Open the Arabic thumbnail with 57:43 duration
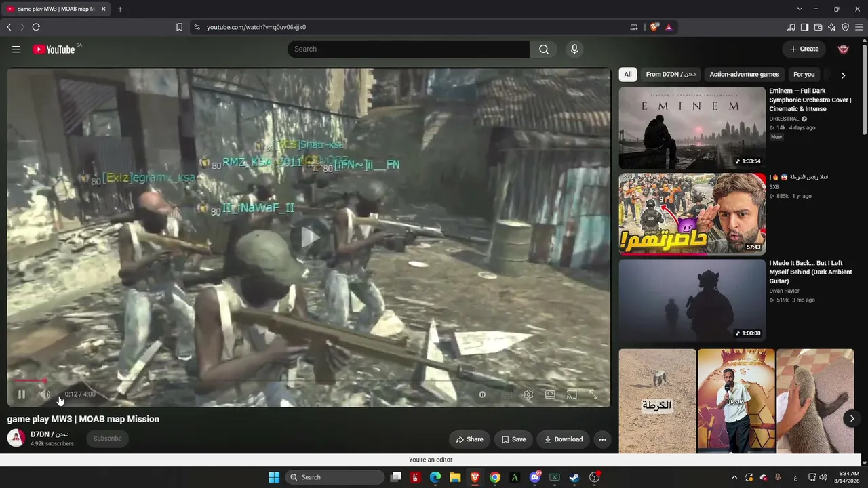This screenshot has height=488, width=868. click(x=692, y=214)
